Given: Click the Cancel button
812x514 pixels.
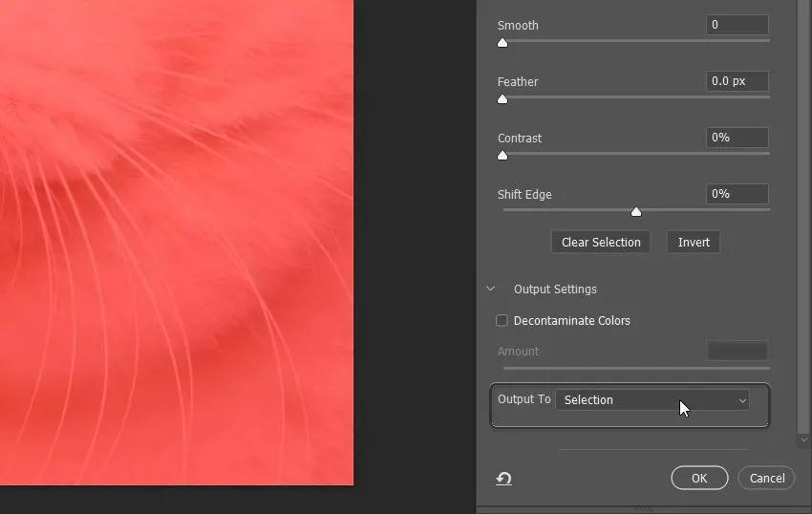Looking at the screenshot, I should (x=767, y=478).
